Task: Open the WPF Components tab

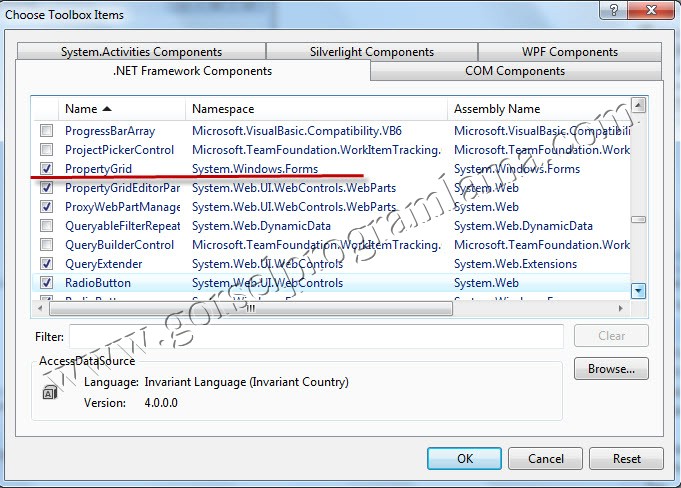Action: (569, 52)
